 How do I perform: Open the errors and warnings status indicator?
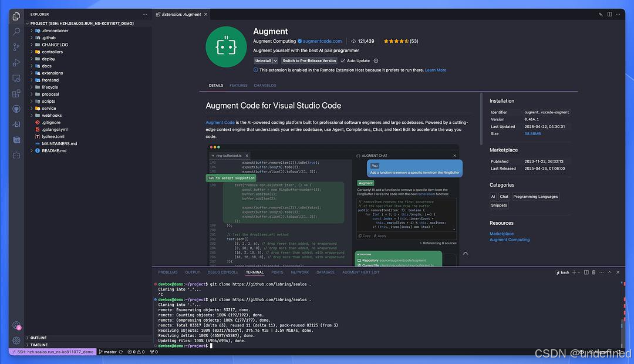click(x=136, y=352)
